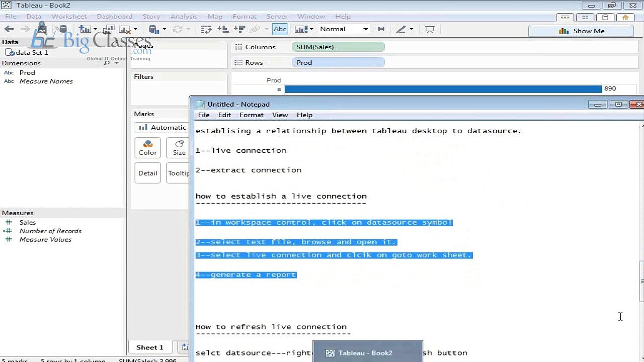Viewport: 644px width, 362px height.
Task: Click the Sort Descending toolbar icon
Action: click(x=239, y=29)
